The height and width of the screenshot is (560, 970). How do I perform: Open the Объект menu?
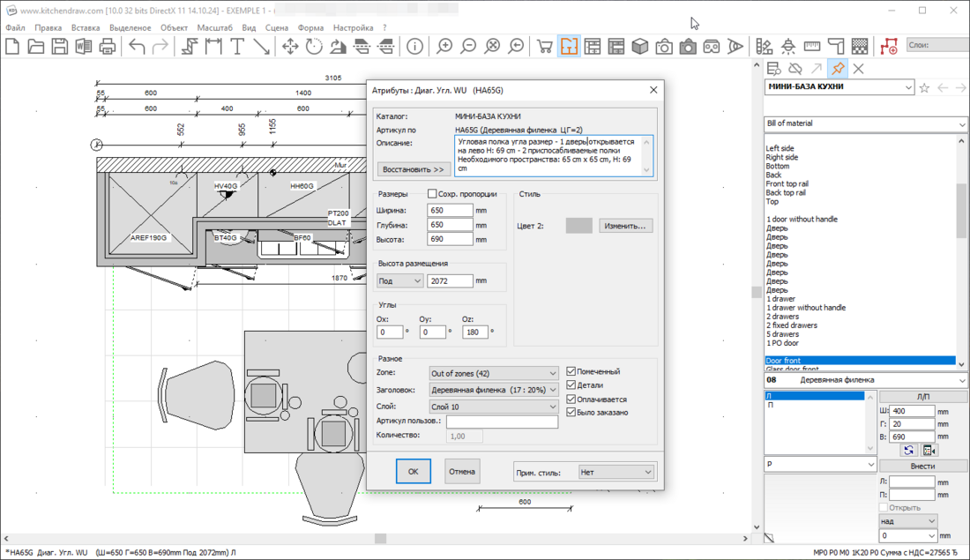pyautogui.click(x=174, y=28)
